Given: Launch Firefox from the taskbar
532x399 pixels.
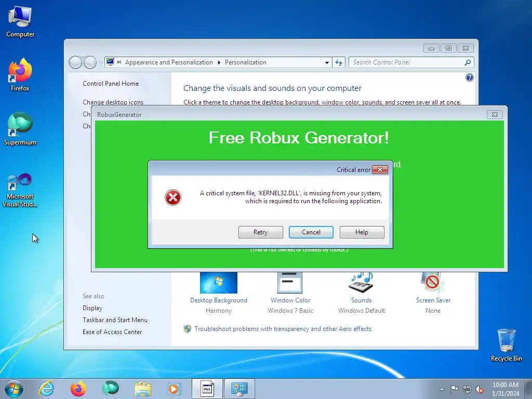Looking at the screenshot, I should click(78, 389).
